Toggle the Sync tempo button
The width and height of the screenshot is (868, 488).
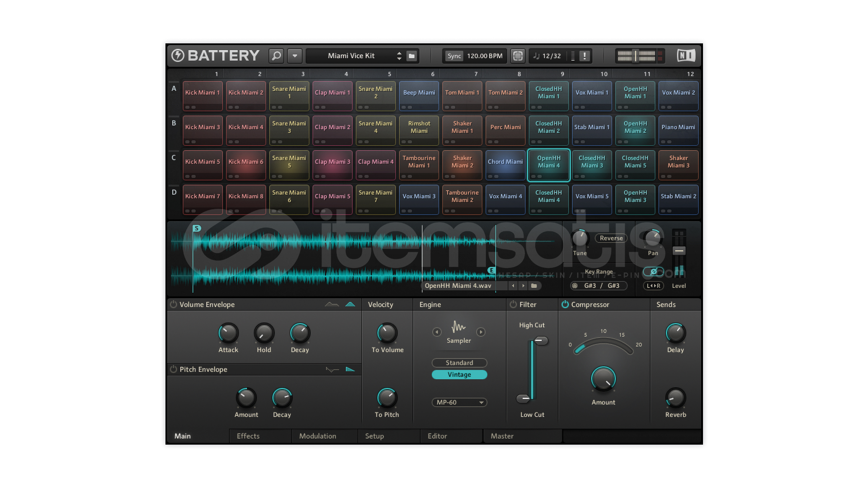click(x=454, y=56)
